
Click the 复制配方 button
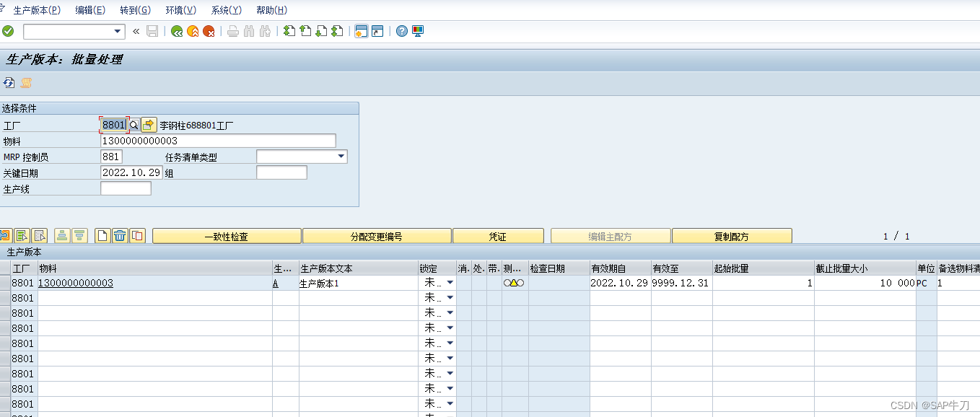coord(732,236)
